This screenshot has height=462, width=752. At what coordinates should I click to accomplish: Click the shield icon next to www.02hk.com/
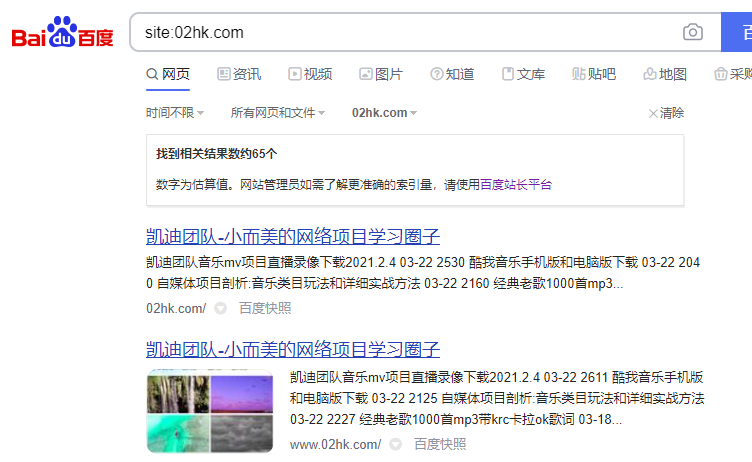(395, 445)
